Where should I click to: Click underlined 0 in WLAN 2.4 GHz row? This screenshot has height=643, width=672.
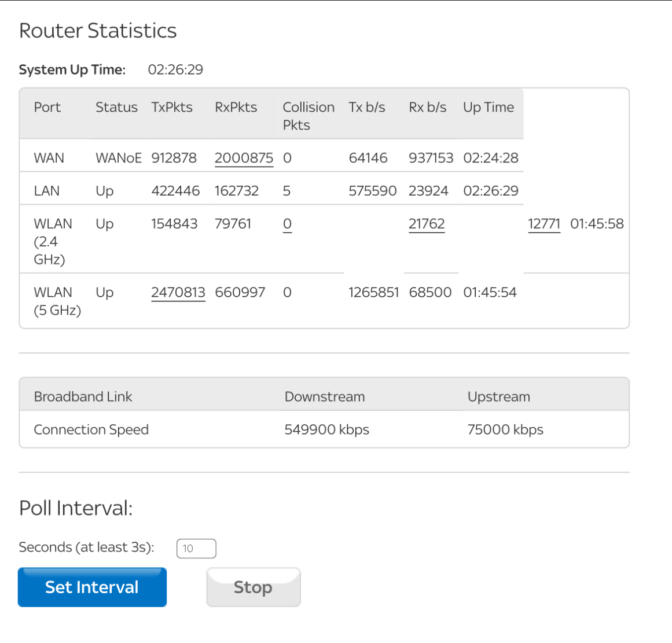[287, 224]
